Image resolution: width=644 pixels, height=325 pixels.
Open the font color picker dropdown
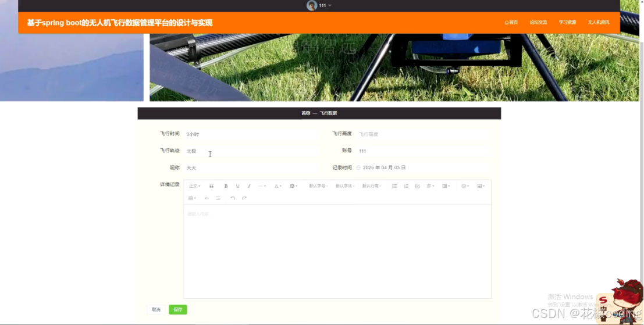pos(277,186)
